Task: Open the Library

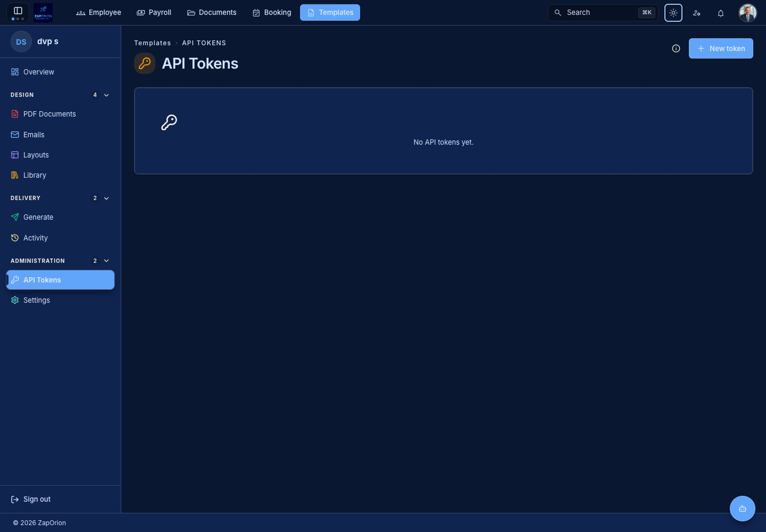Action: 61,175
